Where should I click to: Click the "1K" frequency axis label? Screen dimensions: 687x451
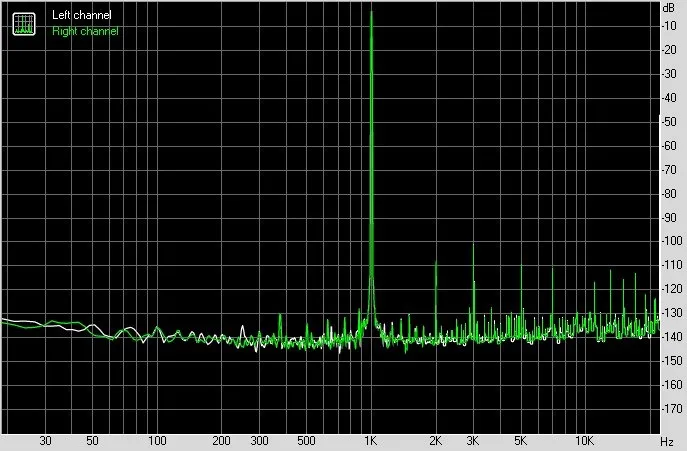coord(371,441)
